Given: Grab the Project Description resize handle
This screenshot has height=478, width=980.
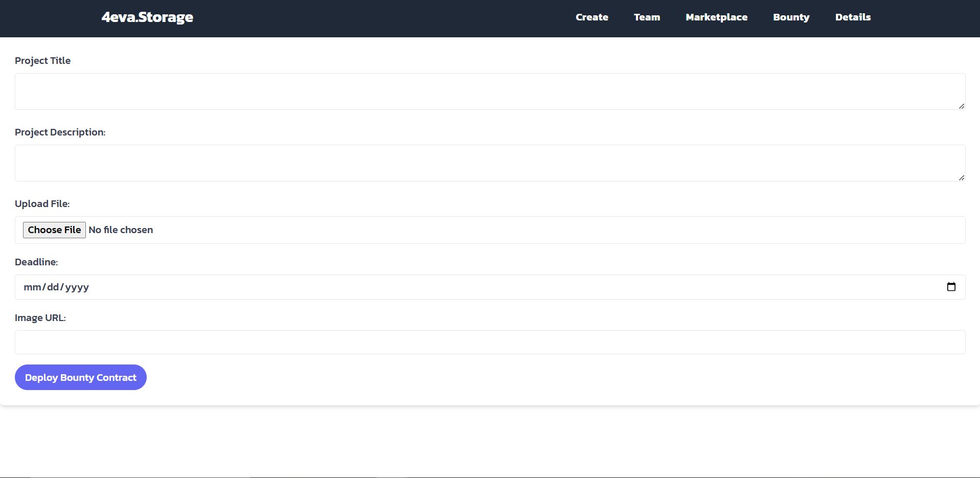Looking at the screenshot, I should pos(961,177).
